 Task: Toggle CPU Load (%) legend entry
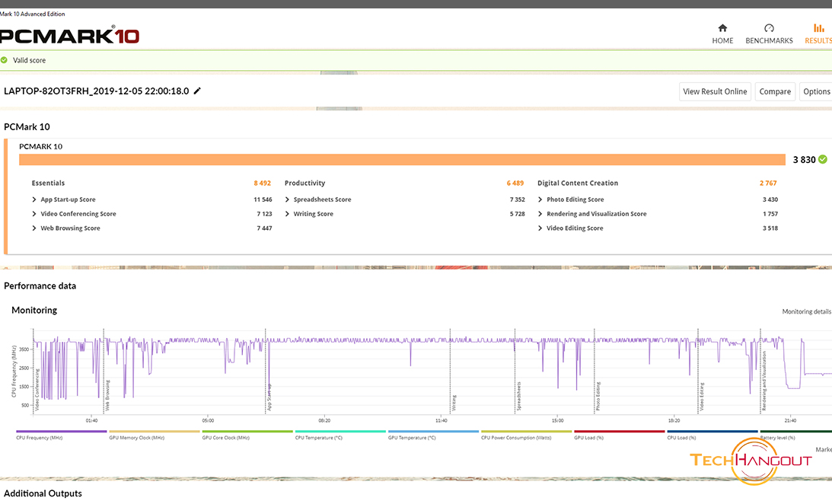coord(712,435)
